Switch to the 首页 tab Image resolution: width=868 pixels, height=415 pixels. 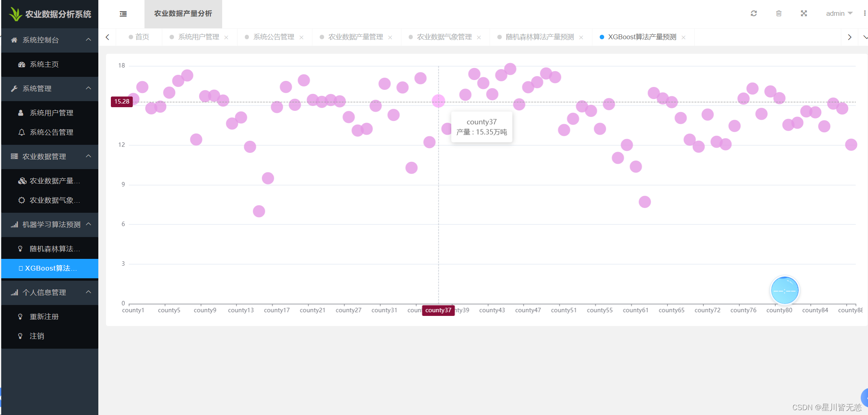142,37
